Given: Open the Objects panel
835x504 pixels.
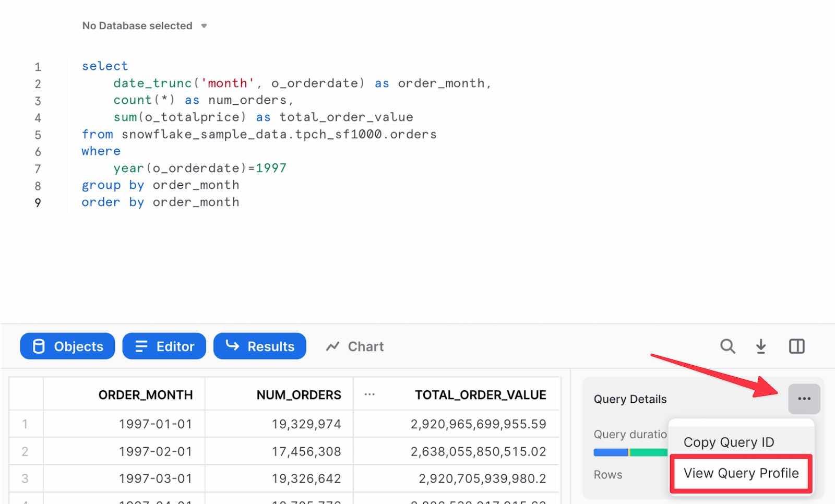Looking at the screenshot, I should 67,346.
